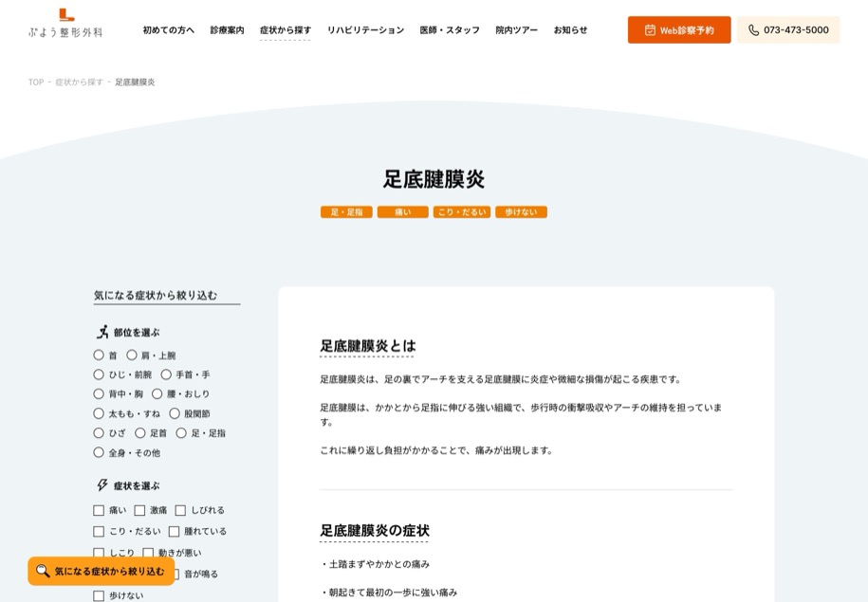
Task: Click the 足底腱膜炎 page title
Action: (434, 179)
